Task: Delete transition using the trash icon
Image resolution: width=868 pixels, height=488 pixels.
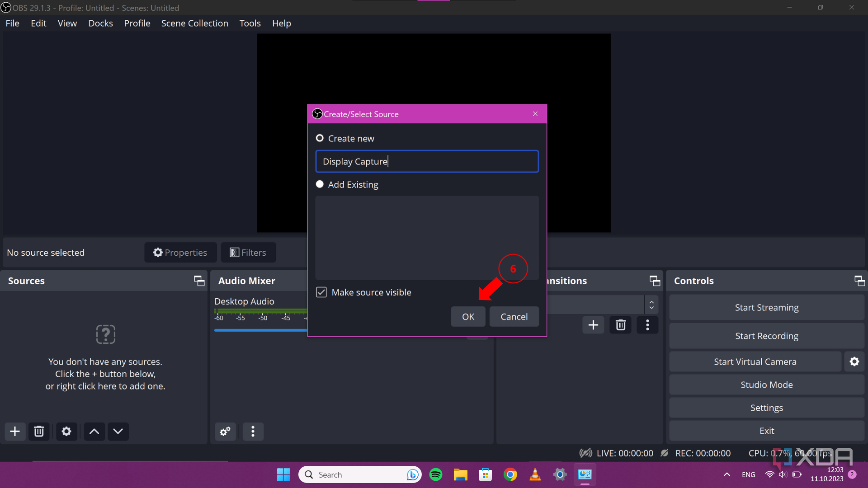Action: (620, 325)
